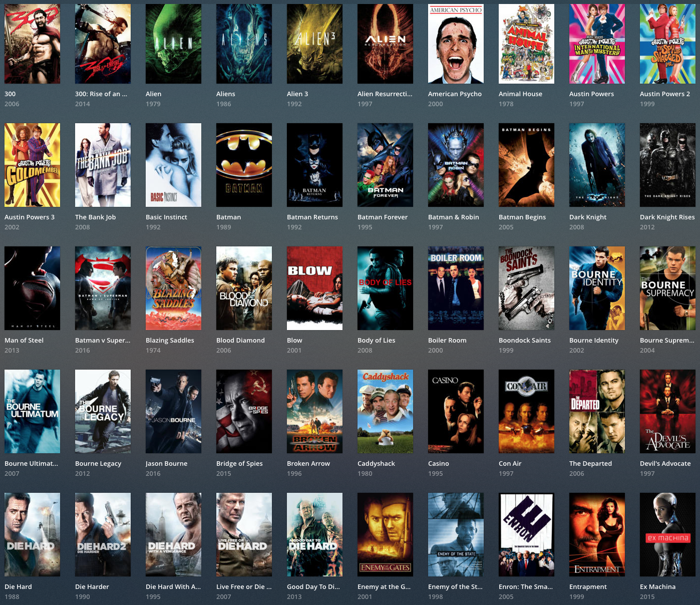Select the Jason Bourne poster

point(173,411)
